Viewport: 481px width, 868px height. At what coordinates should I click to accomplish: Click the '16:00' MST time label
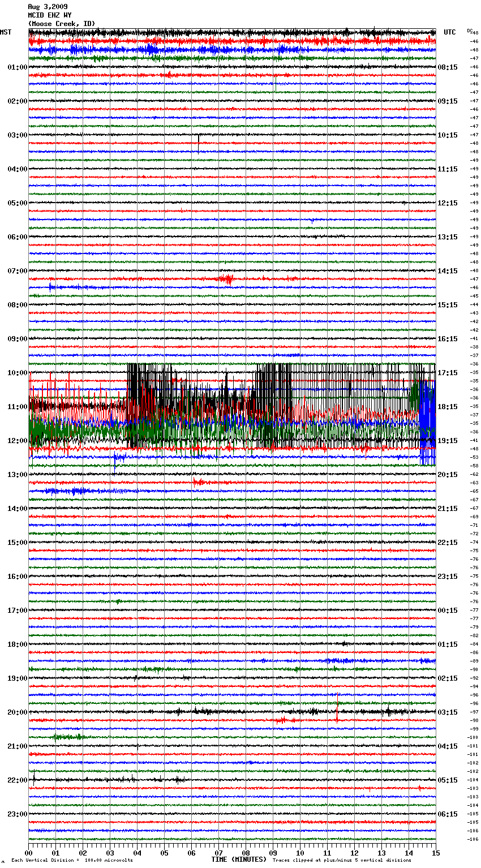(18, 577)
